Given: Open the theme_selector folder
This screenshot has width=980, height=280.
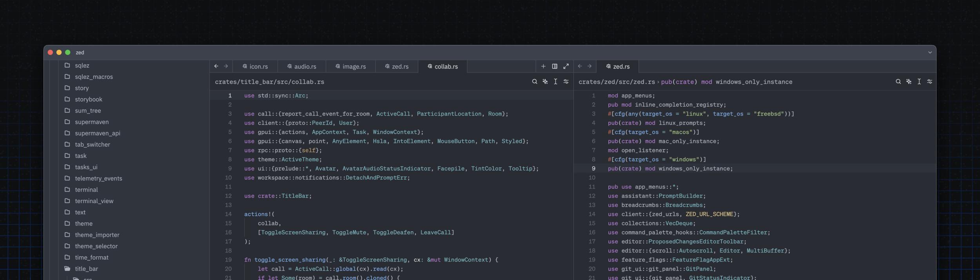Looking at the screenshot, I should click(96, 246).
